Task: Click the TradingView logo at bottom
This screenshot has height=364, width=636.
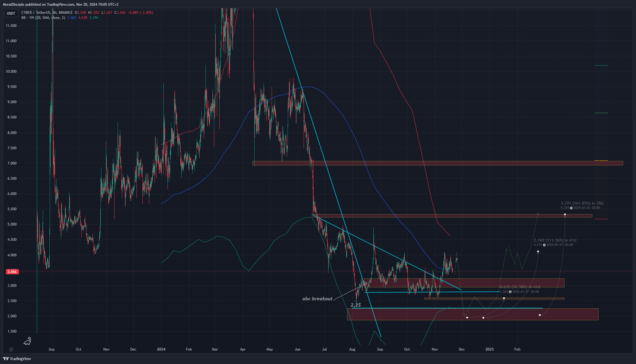Action: tap(17, 359)
